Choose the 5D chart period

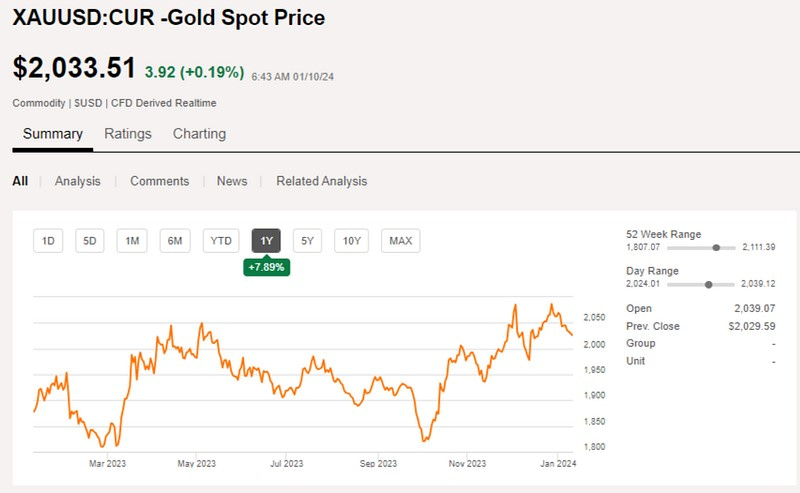90,240
